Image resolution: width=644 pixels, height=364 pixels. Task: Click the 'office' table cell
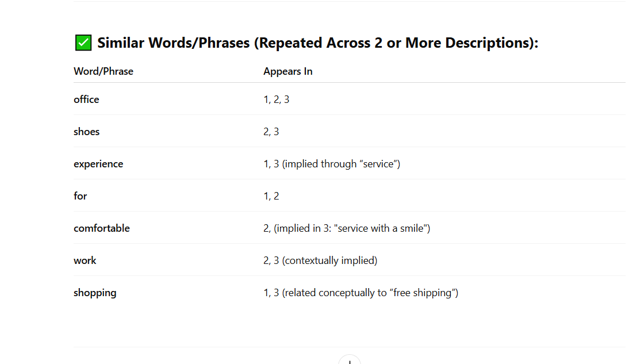pyautogui.click(x=86, y=99)
